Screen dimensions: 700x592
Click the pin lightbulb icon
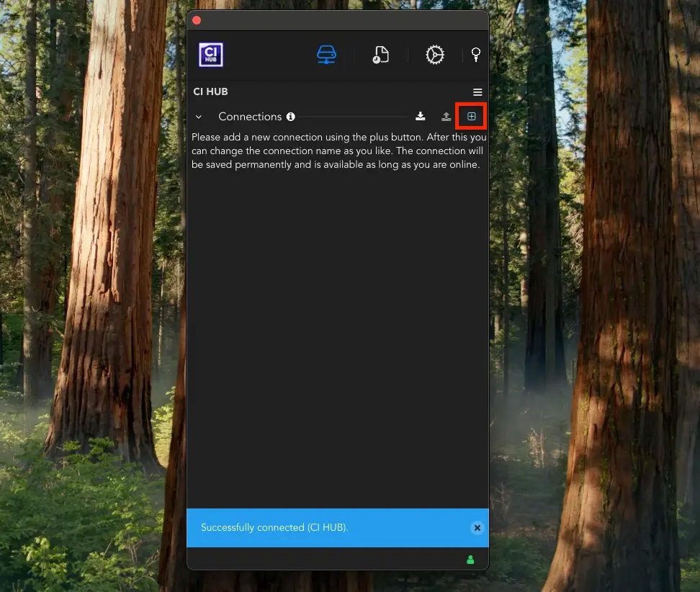(x=476, y=55)
